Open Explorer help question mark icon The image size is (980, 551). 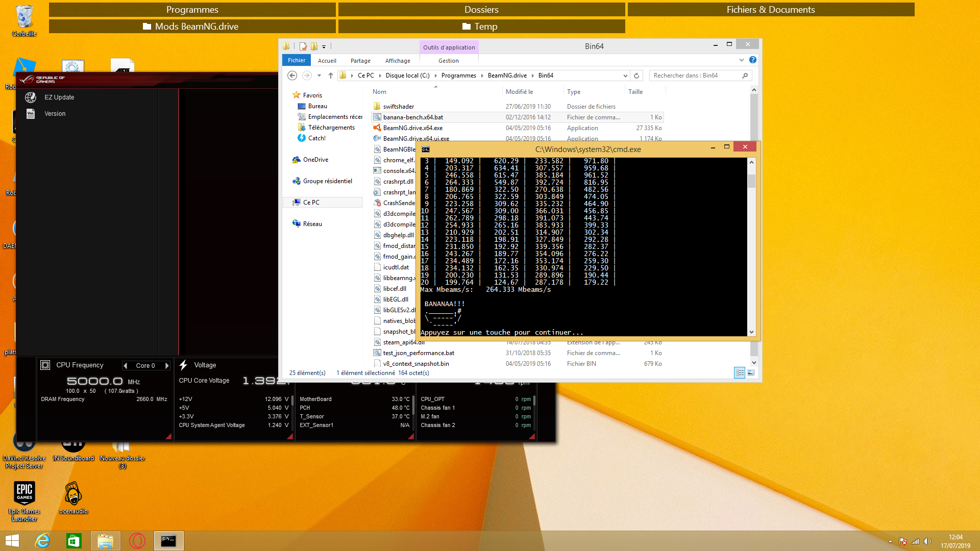(x=753, y=60)
